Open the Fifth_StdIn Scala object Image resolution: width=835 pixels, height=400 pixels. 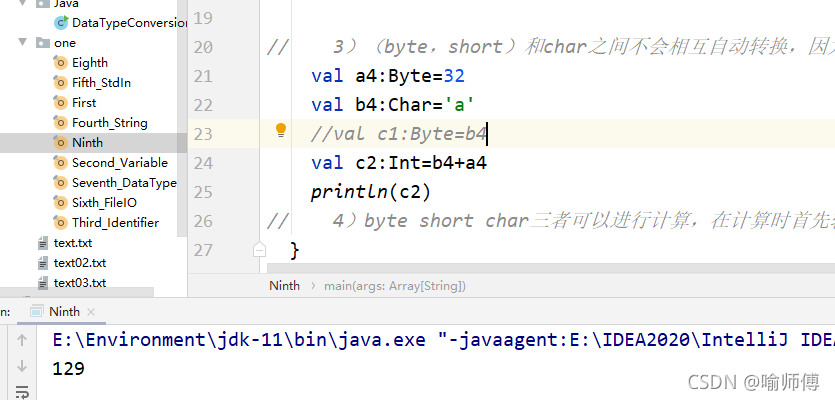tap(101, 83)
